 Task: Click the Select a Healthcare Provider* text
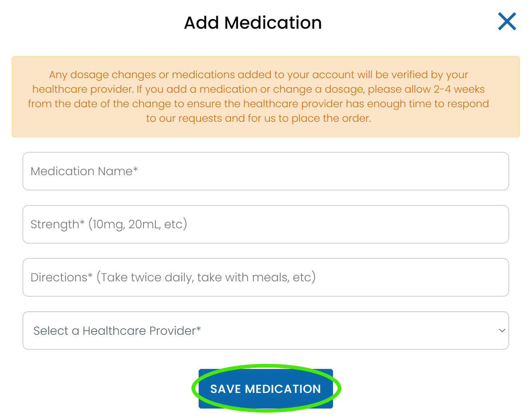tap(117, 331)
